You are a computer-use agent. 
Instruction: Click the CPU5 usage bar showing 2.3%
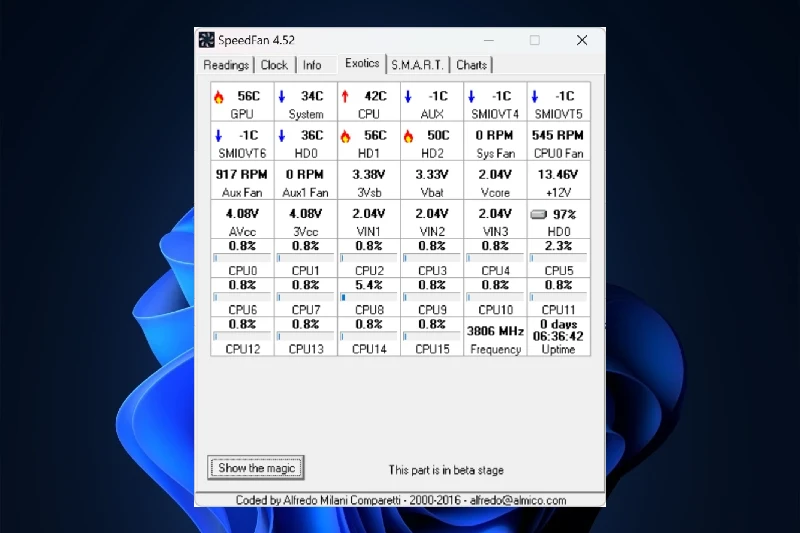pyautogui.click(x=558, y=258)
